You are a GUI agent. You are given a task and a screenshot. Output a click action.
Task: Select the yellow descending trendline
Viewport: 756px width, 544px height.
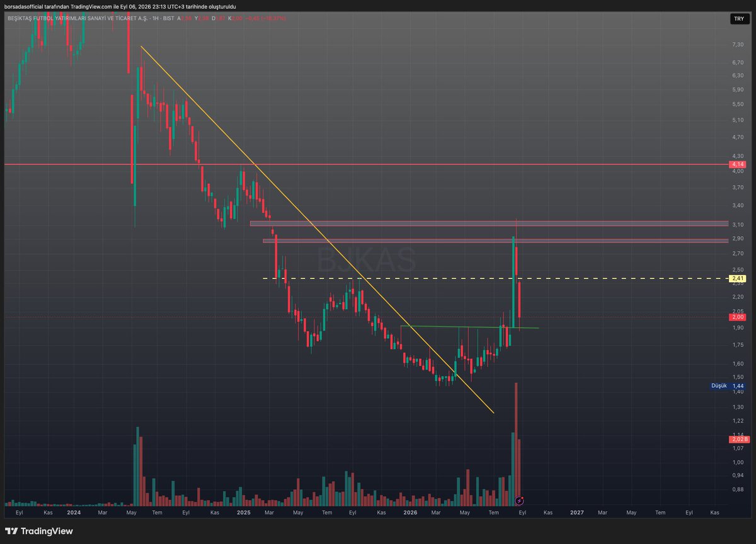tap(317, 230)
